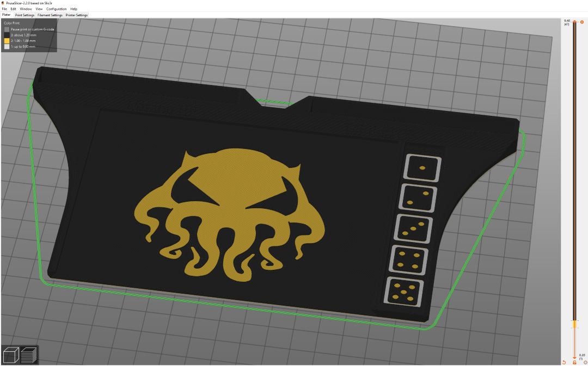Click the five-pip die face on the model
Viewport: 588px width, 366px height.
[403, 291]
